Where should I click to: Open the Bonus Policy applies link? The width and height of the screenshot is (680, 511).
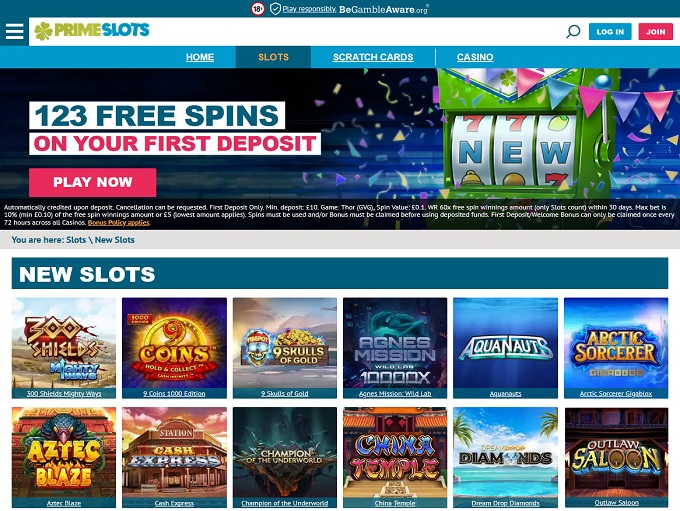point(119,223)
